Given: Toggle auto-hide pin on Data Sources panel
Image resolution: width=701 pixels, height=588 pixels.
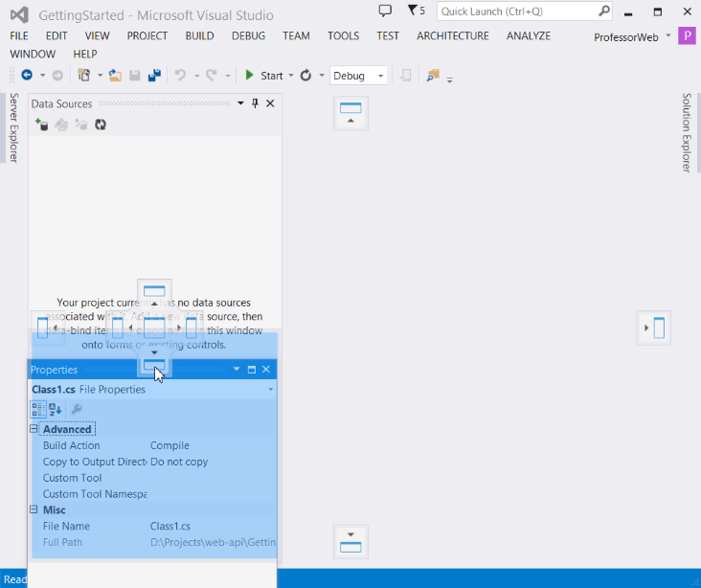Looking at the screenshot, I should [x=256, y=103].
